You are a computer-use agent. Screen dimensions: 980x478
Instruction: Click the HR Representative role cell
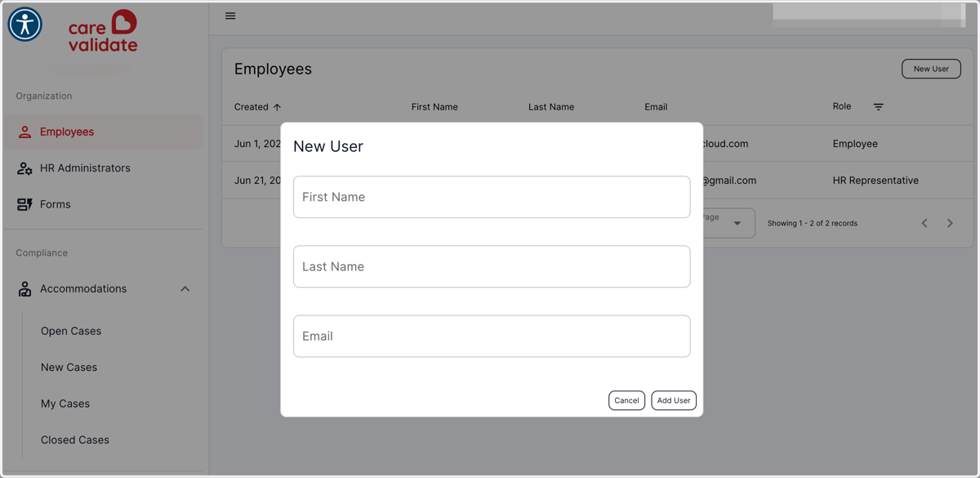(875, 181)
